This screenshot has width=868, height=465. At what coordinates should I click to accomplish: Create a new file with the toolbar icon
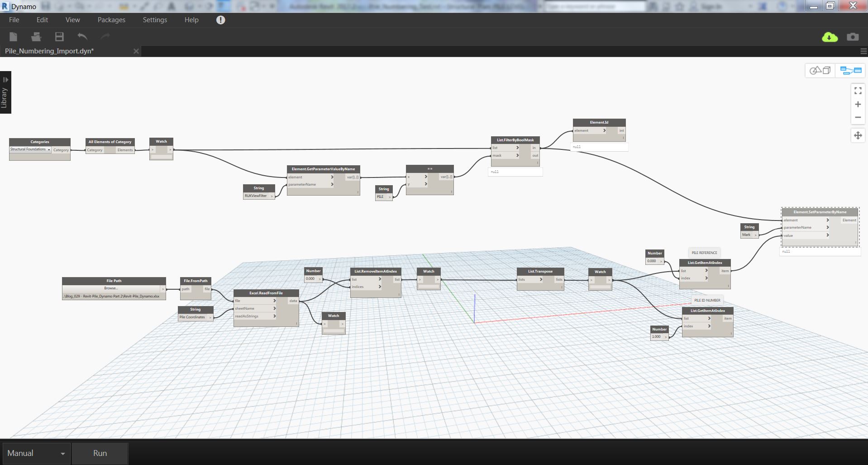tap(14, 37)
